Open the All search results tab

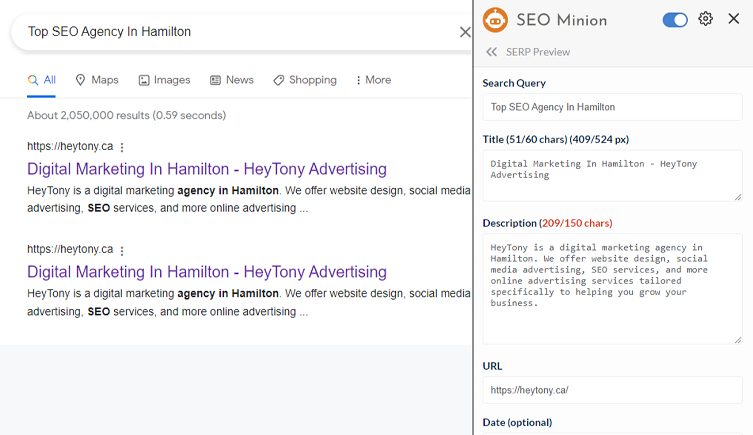tap(42, 80)
